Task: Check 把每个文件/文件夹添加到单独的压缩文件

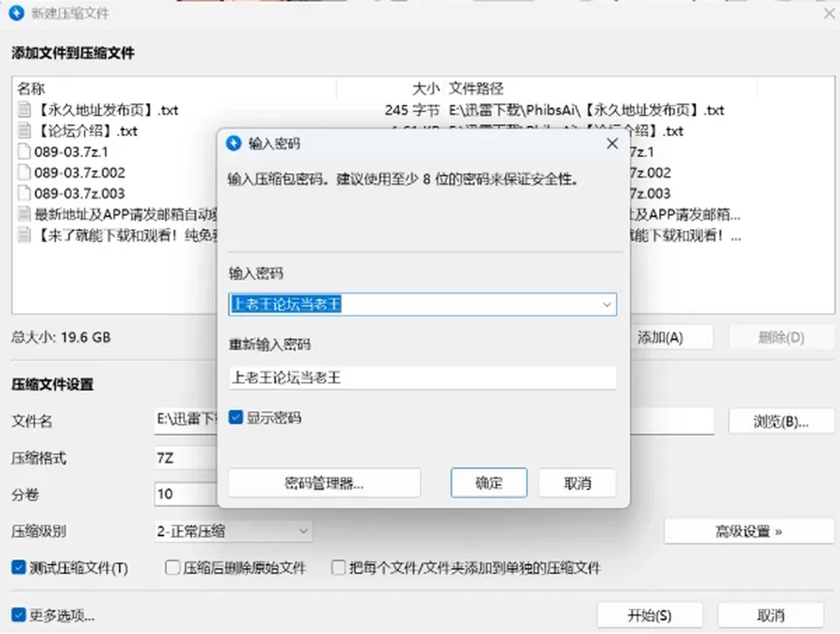Action: point(339,568)
